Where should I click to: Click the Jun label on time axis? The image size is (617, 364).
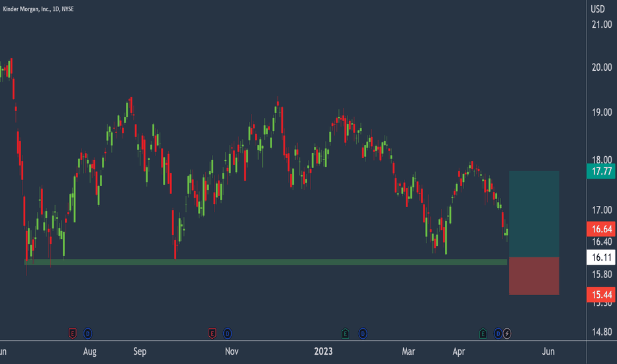point(548,351)
